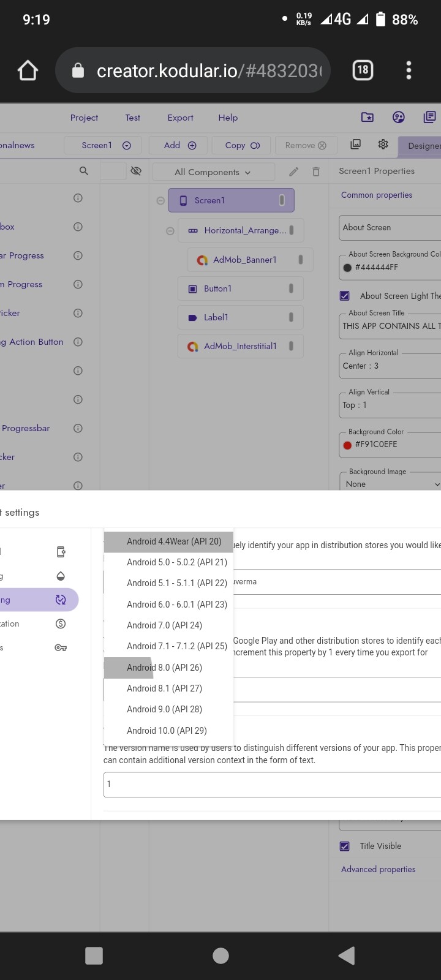The image size is (441, 980).
Task: Click the account profile icon in the header
Action: pyautogui.click(x=399, y=117)
